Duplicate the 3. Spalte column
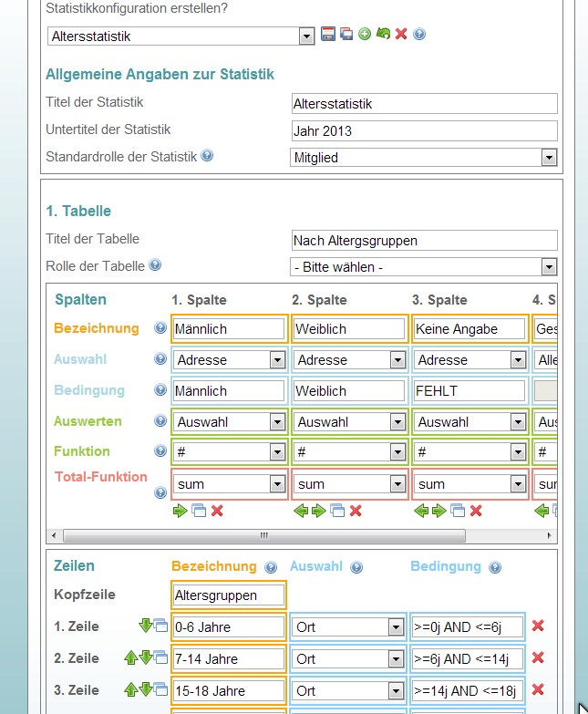This screenshot has height=714, width=588. pos(458,511)
